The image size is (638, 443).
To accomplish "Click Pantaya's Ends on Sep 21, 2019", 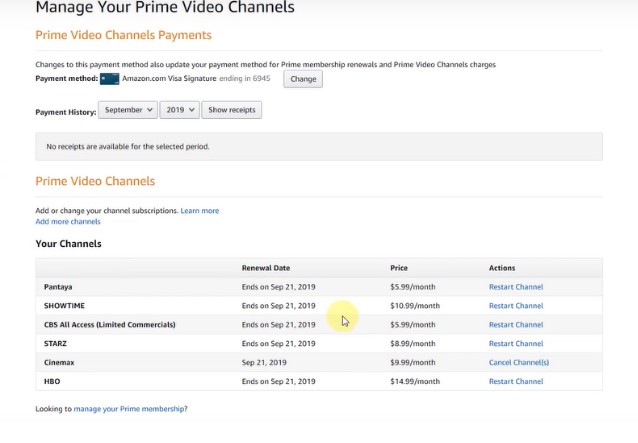I will coord(278,287).
